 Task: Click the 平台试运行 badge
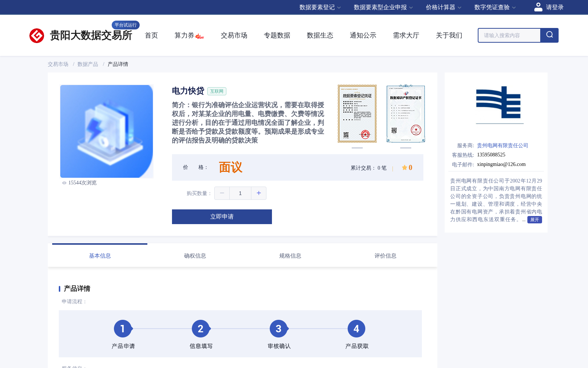126,25
